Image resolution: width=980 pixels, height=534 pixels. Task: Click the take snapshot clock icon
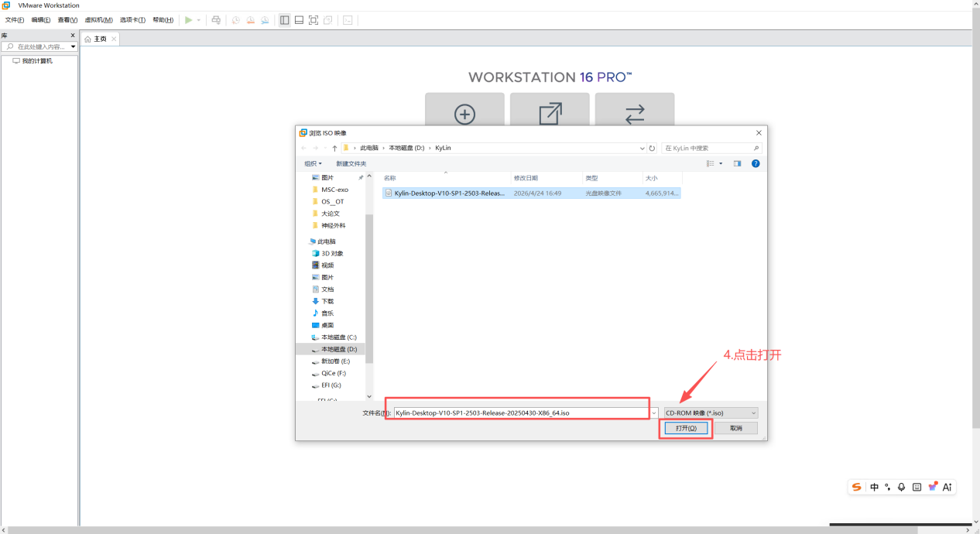[236, 20]
